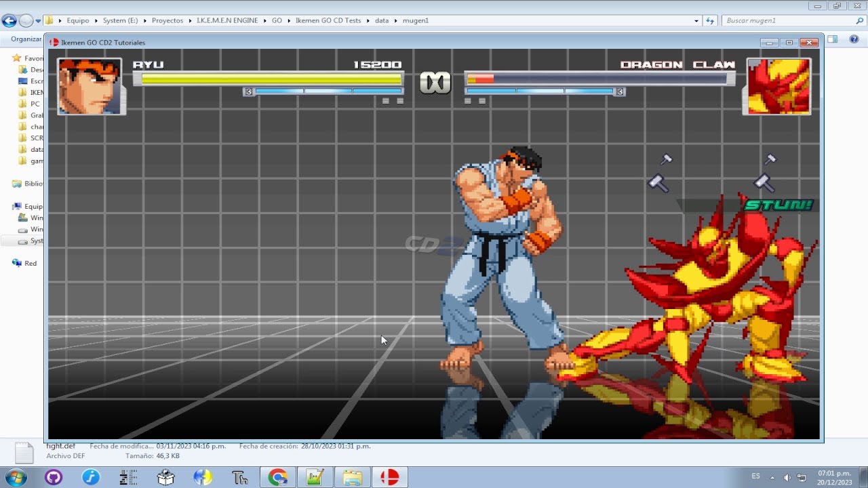Jump to data folder in breadcrumb
This screenshot has width=868, height=488.
382,20
